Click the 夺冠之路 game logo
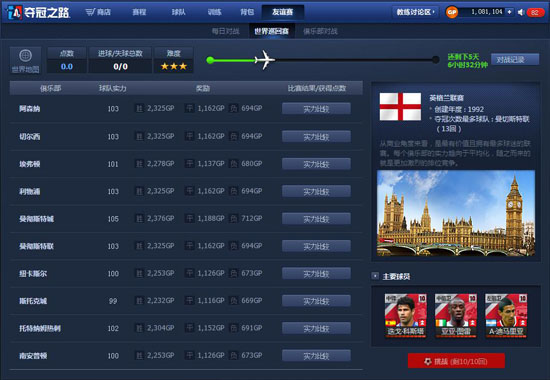 [x=39, y=13]
